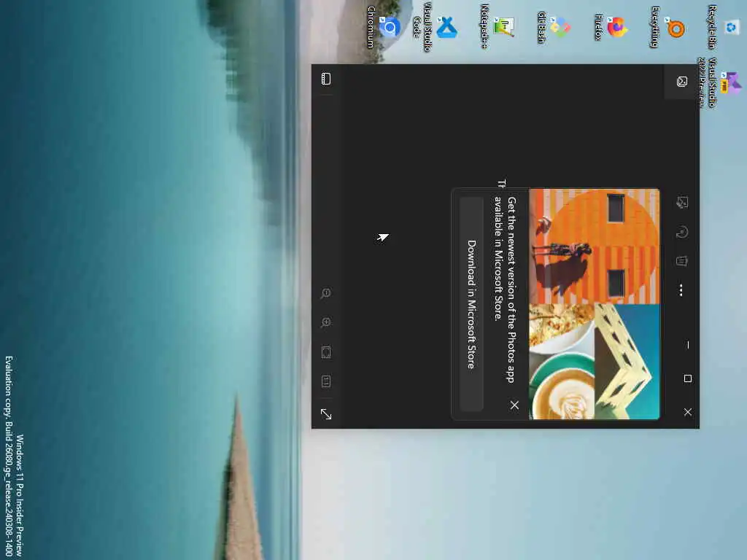Click the Zoom to fit icon
This screenshot has height=560, width=747.
326,352
